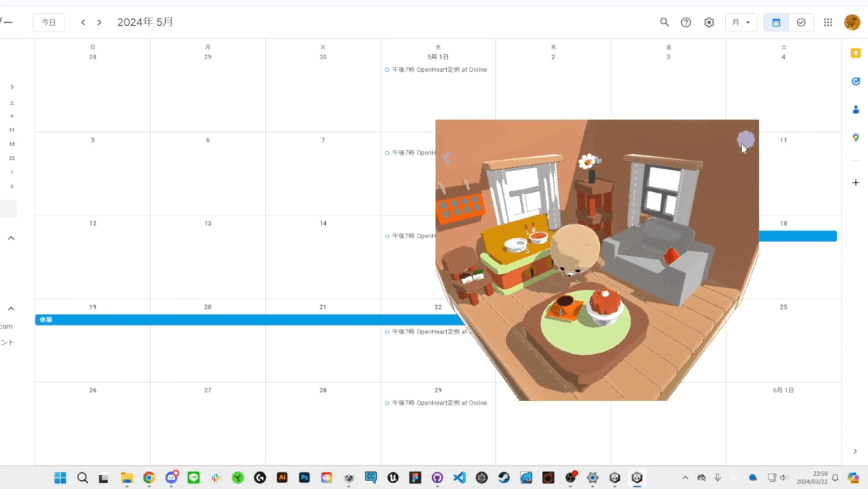
Task: Open Google Chrome from taskbar
Action: coord(149,478)
